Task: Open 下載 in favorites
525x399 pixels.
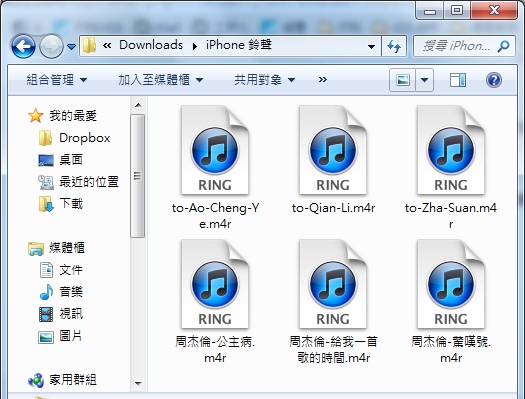Action: point(71,204)
